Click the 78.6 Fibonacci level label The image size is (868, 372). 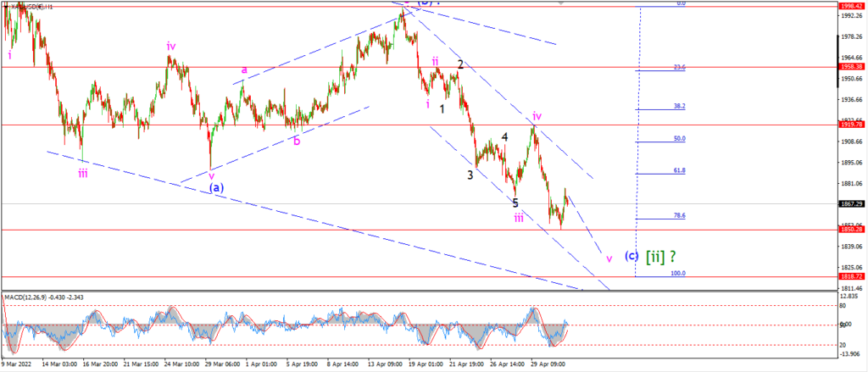(x=680, y=215)
